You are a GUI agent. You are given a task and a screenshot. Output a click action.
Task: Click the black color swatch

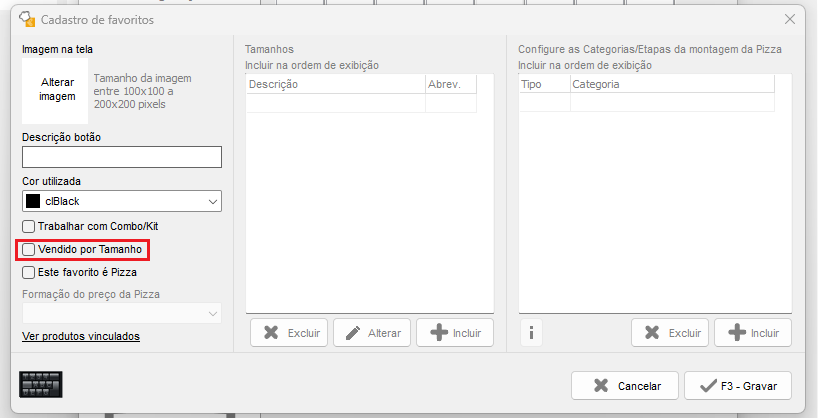[x=33, y=201]
